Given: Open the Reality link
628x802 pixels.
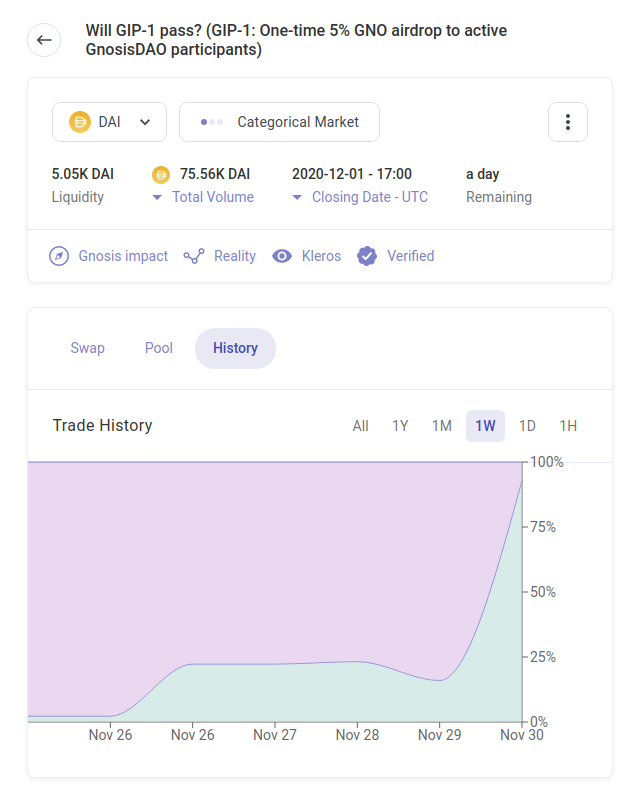Looking at the screenshot, I should (x=235, y=256).
